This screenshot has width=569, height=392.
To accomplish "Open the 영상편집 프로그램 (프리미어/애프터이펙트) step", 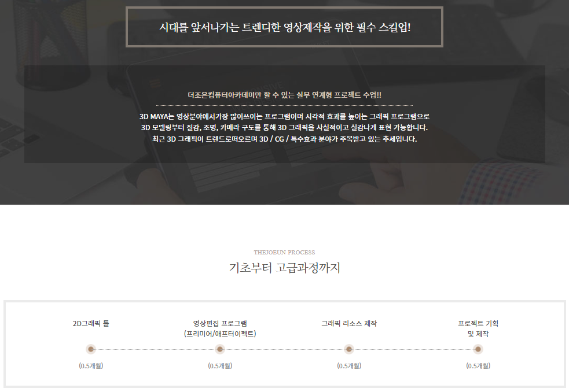I will click(x=220, y=328).
